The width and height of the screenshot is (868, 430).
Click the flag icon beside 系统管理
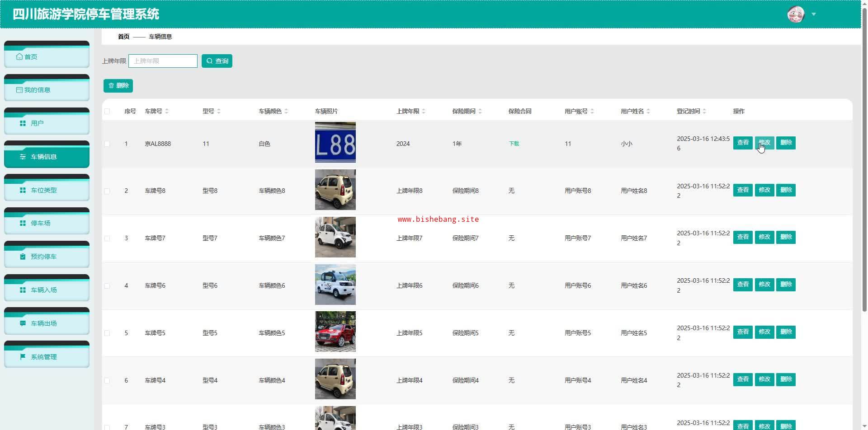(x=23, y=357)
